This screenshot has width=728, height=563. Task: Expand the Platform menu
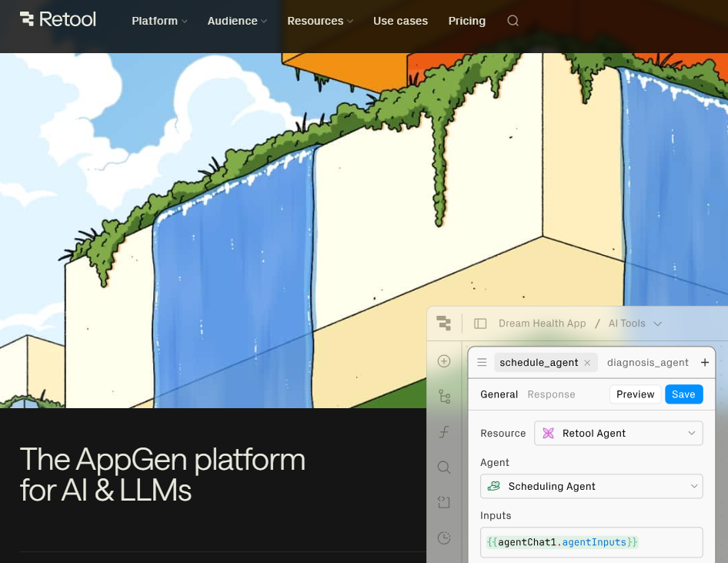(x=159, y=21)
